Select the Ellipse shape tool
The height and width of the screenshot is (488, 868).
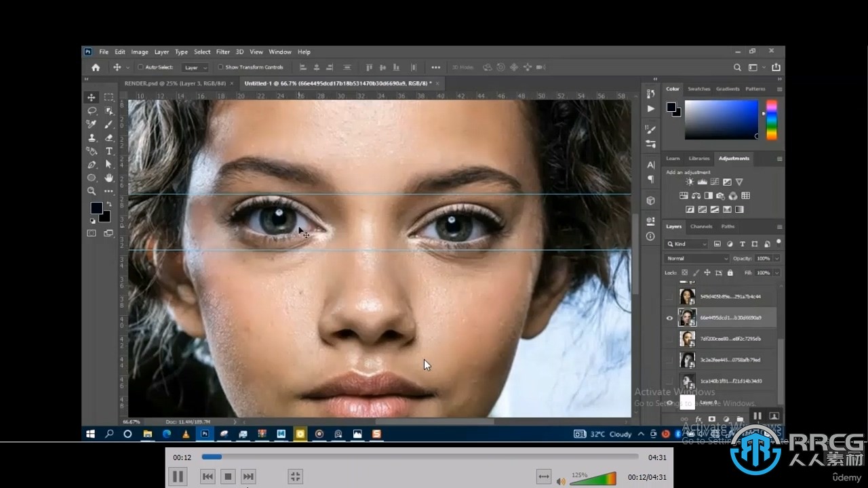pyautogui.click(x=92, y=178)
